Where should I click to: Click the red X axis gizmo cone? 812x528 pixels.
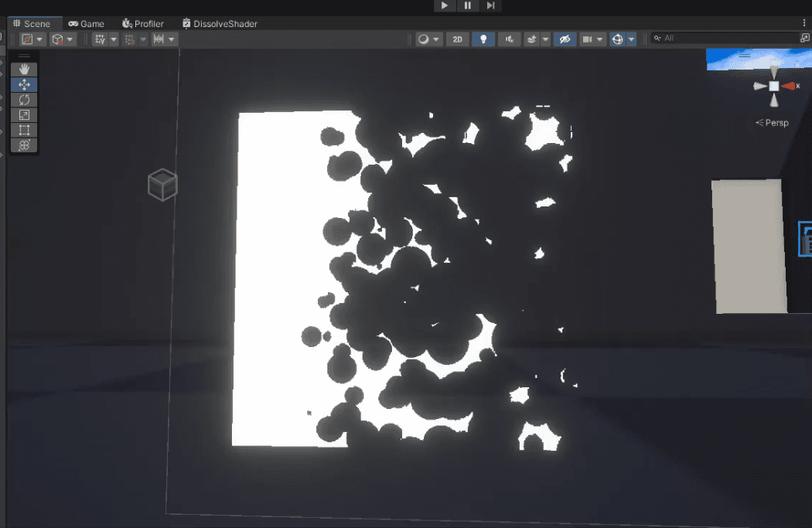[x=790, y=86]
